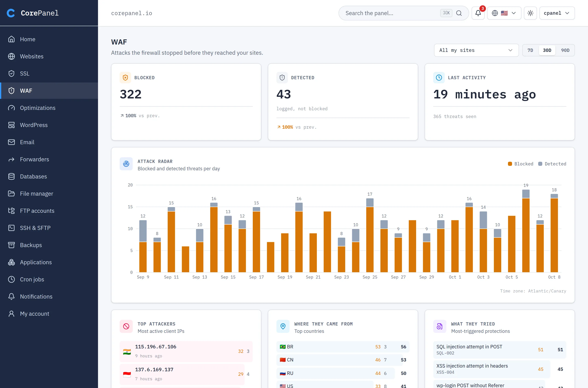Click the SSH & SFTP terminal icon
Screen dimensions: 588x388
click(x=11, y=228)
